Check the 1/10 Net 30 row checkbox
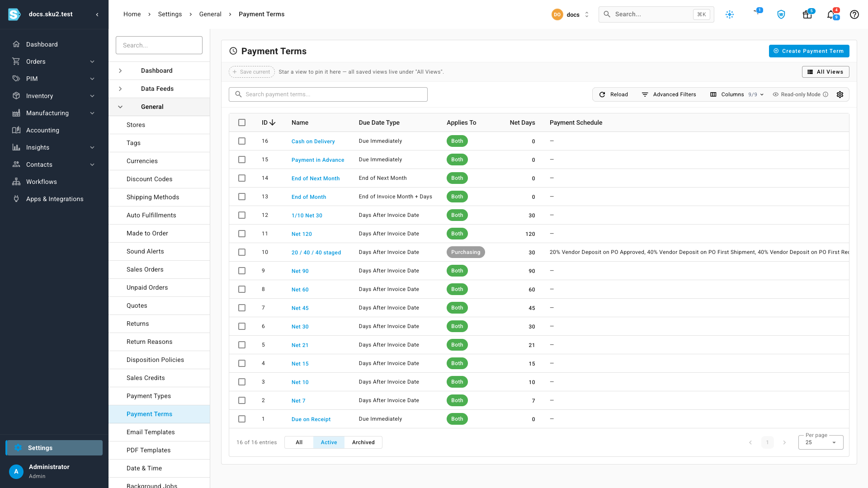868x488 pixels. click(242, 215)
